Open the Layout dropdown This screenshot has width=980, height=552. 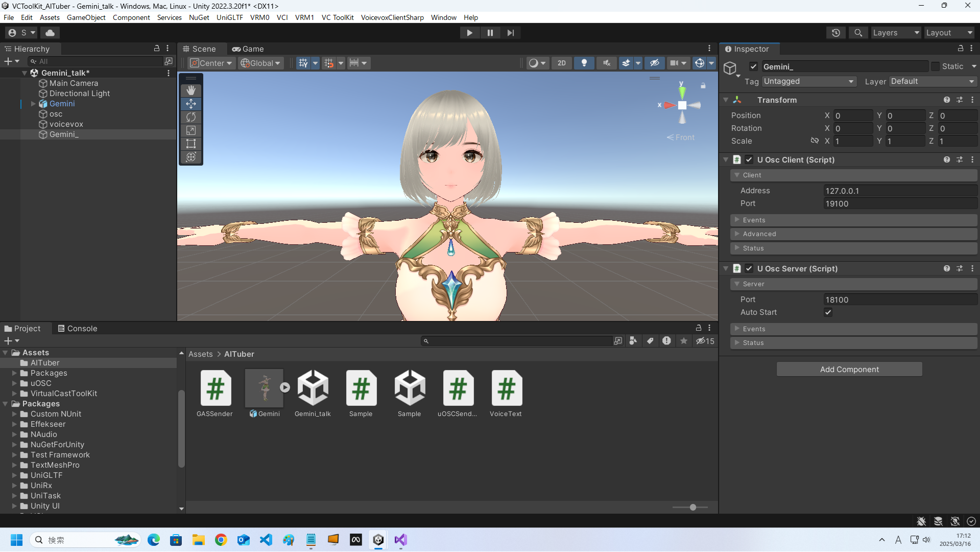949,33
